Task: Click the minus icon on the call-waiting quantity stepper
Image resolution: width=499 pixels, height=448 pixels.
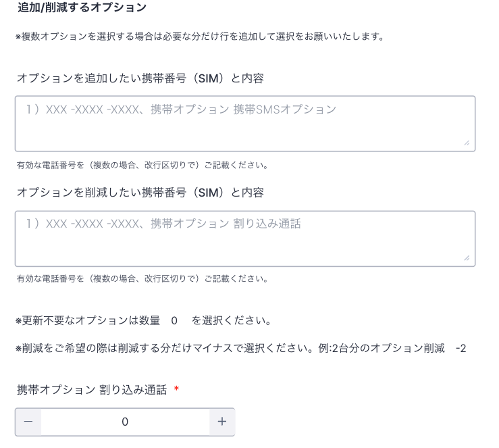Action: [28, 422]
